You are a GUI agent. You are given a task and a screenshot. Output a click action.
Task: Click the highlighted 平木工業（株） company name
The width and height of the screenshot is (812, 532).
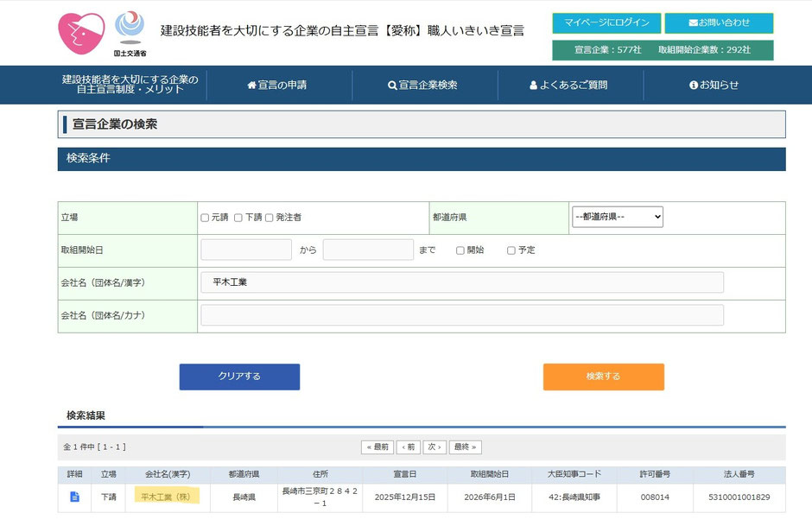pos(166,497)
